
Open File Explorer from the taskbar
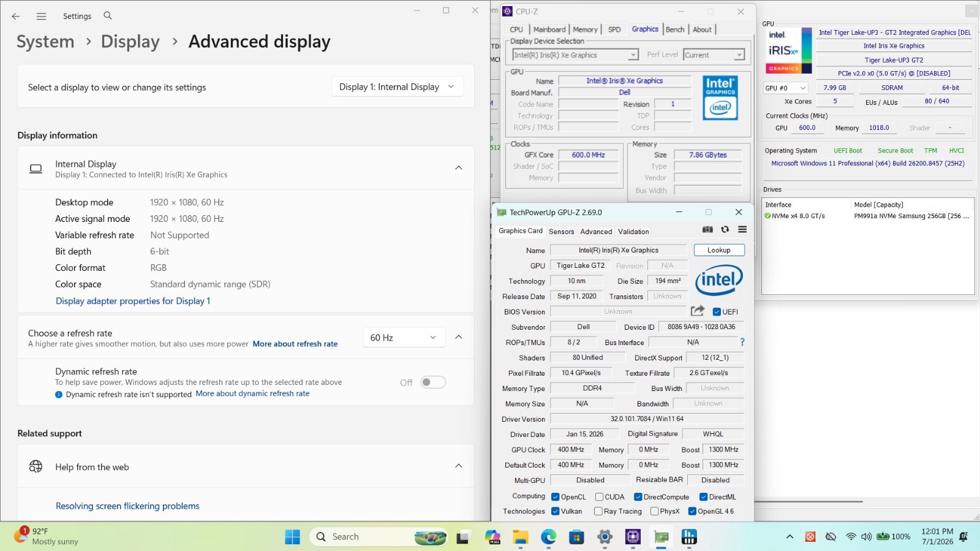click(521, 537)
